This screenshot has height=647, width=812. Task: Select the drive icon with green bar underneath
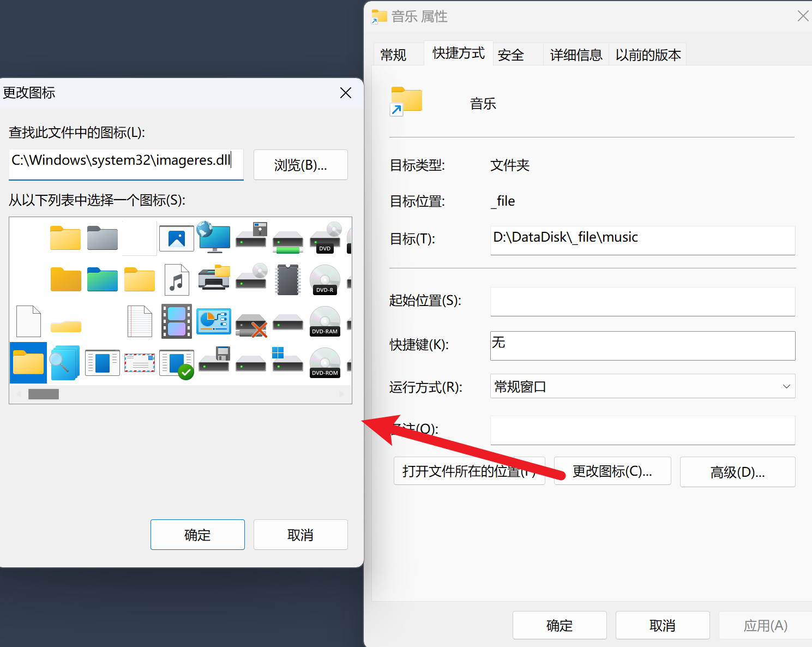pyautogui.click(x=288, y=242)
